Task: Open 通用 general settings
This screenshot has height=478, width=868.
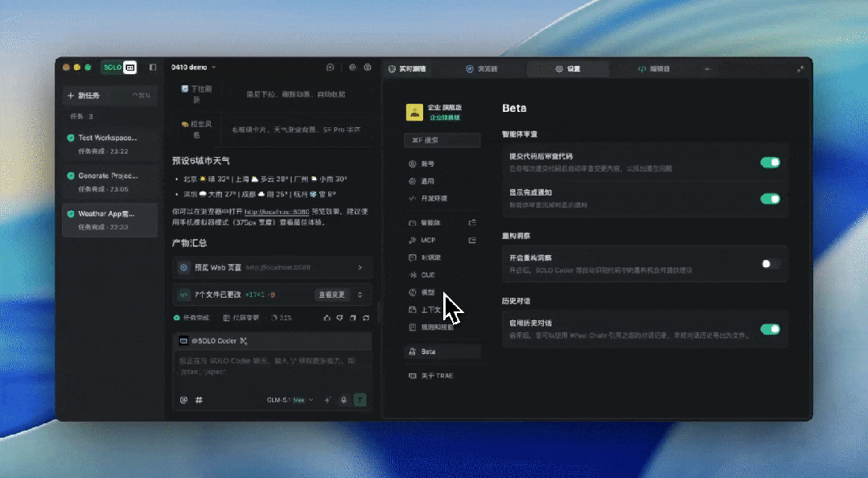Action: 442,181
